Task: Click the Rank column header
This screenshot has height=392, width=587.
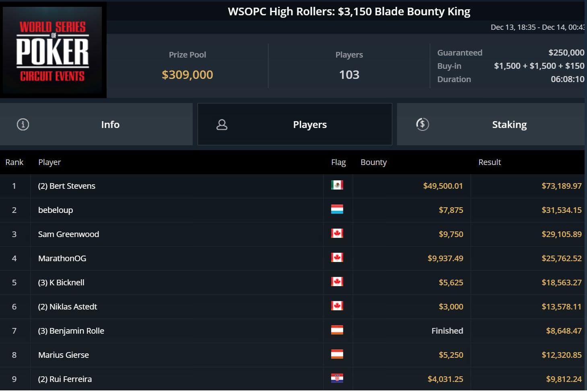Action: [14, 162]
